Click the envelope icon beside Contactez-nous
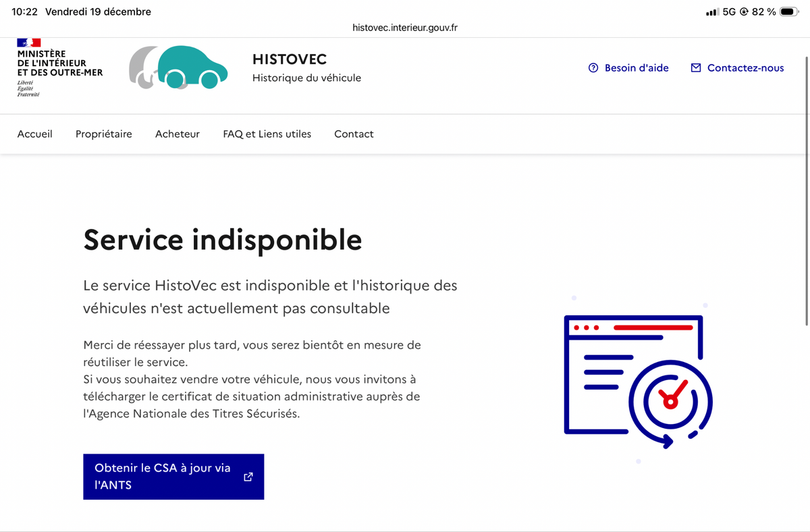Image resolution: width=810 pixels, height=532 pixels. coord(696,68)
